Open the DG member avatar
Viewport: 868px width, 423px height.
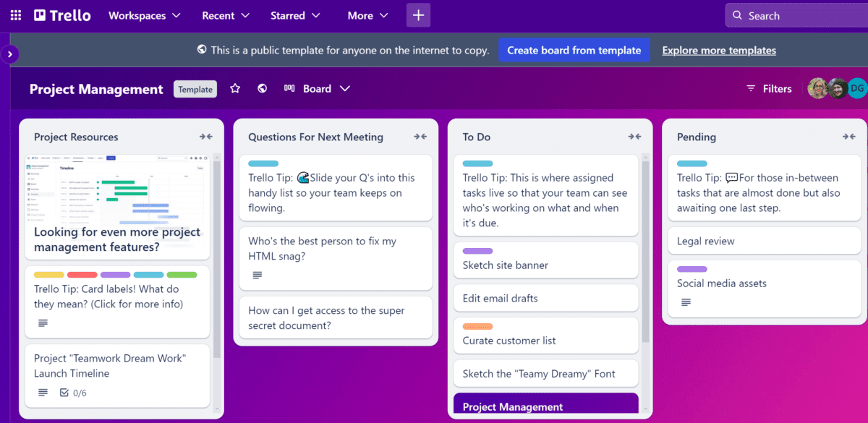pyautogui.click(x=857, y=88)
